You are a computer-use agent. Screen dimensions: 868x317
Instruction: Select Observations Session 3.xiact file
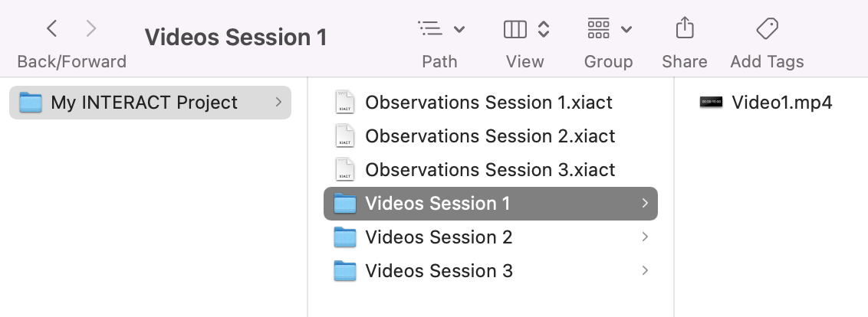click(x=491, y=170)
